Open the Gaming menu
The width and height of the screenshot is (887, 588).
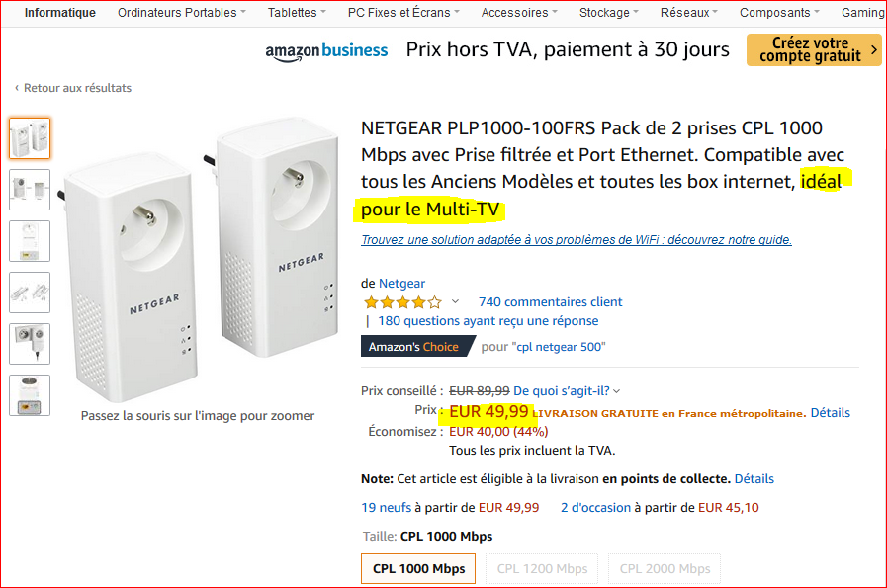[859, 13]
